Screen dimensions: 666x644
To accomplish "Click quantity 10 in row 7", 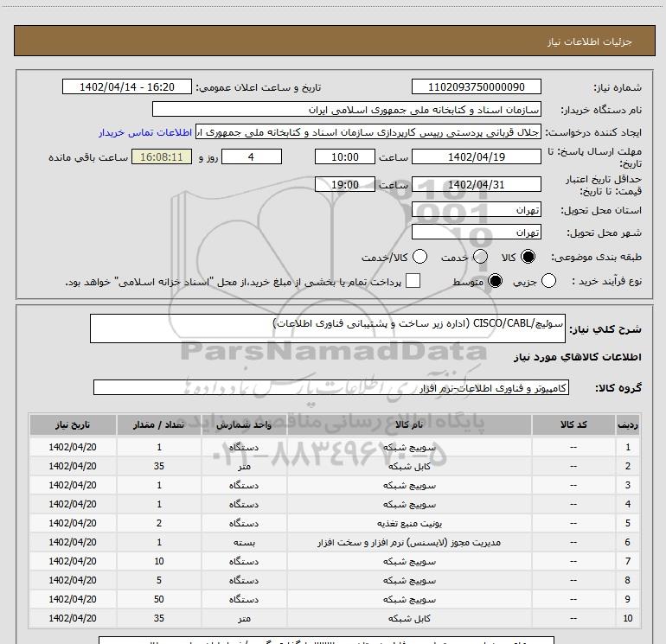I will coord(159,561).
